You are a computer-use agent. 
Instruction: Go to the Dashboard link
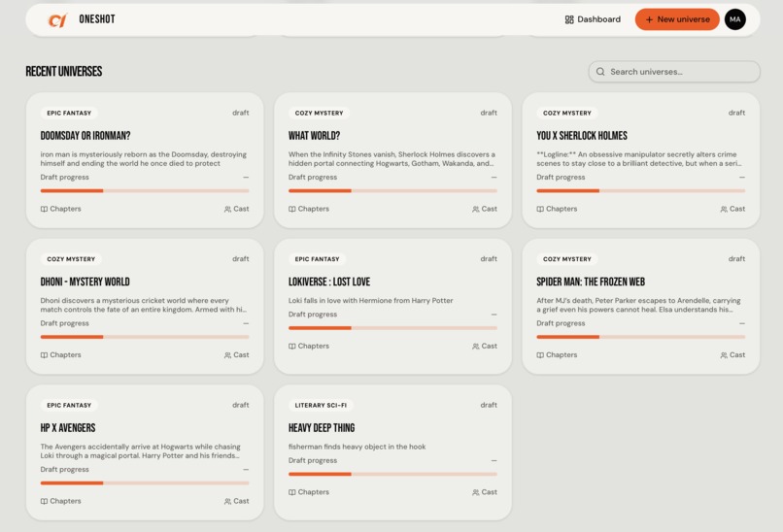pyautogui.click(x=593, y=19)
